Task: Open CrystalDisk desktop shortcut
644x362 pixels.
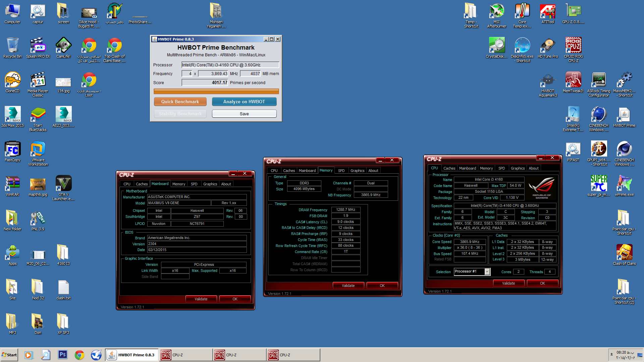Action: point(496,48)
